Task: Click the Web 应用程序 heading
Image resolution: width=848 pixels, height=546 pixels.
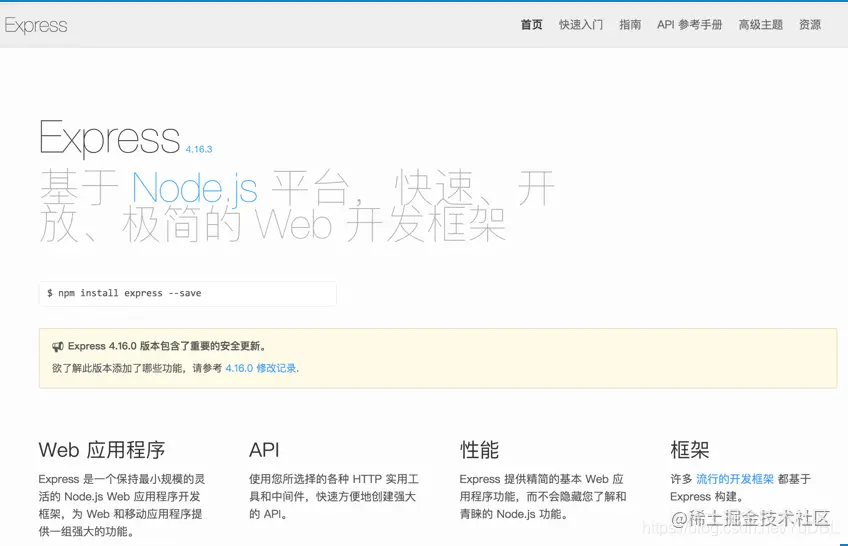Action: click(x=102, y=450)
